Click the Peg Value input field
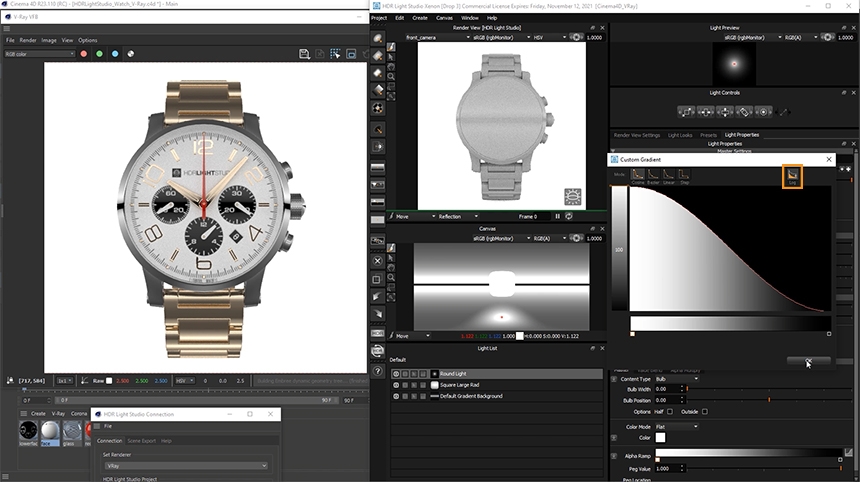This screenshot has height=482, width=860. tap(667, 469)
